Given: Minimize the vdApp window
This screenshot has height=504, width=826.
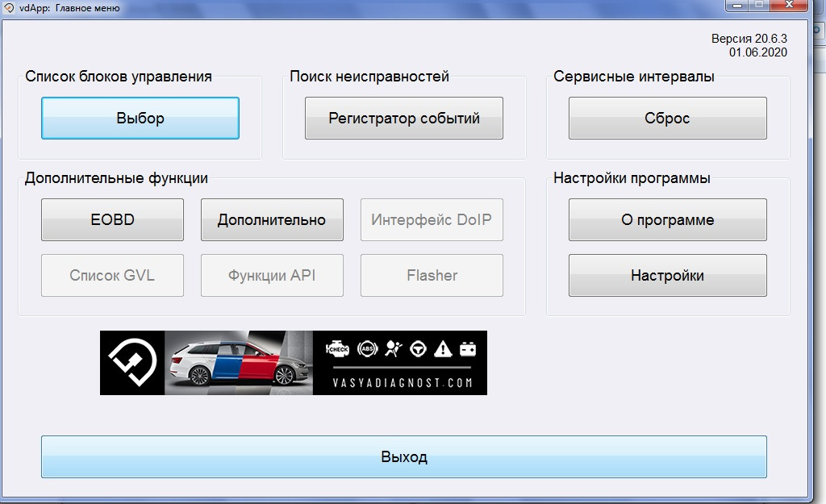Looking at the screenshot, I should [x=737, y=6].
